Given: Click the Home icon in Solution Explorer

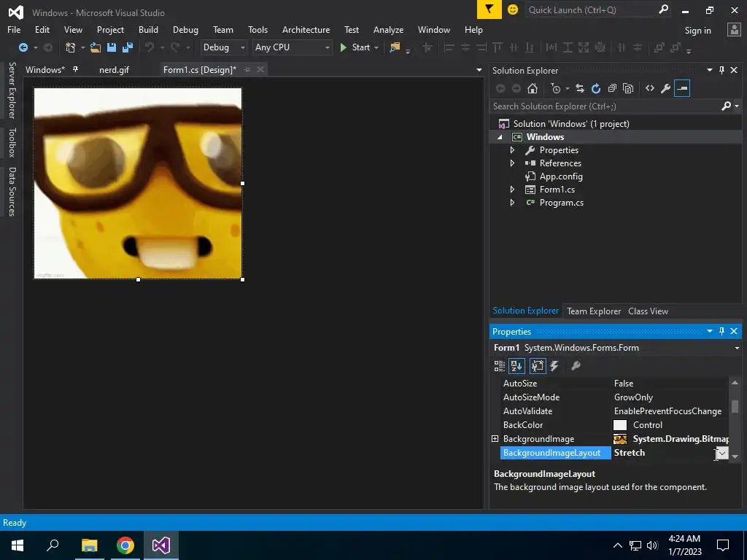Looking at the screenshot, I should coord(533,88).
